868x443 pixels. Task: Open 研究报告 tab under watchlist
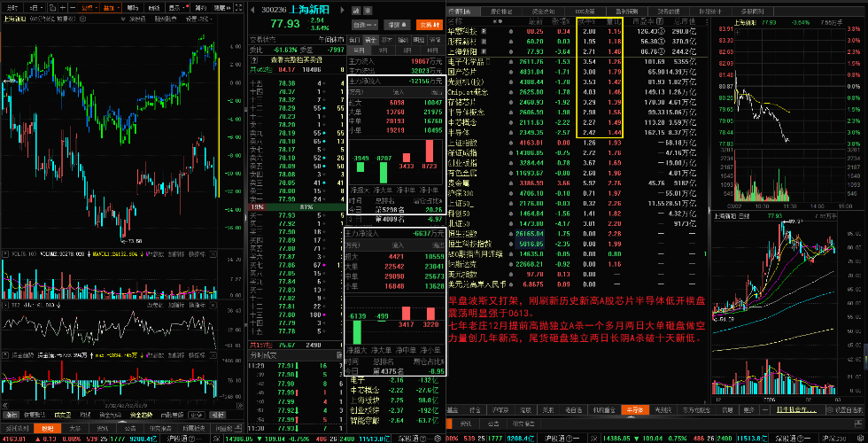(x=523, y=424)
